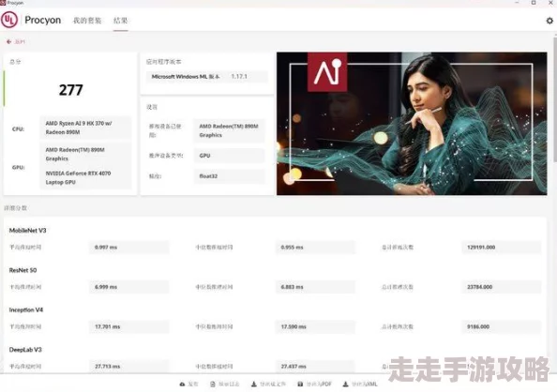Click the AMD Radeon 890M Graphics entry in the GPU list

75,154
